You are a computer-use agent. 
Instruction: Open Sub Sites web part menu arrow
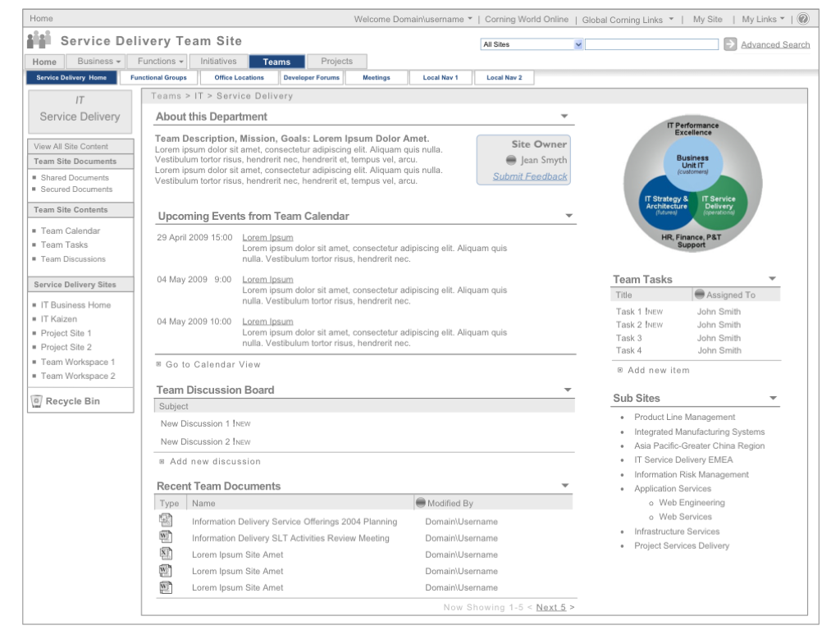coord(773,398)
